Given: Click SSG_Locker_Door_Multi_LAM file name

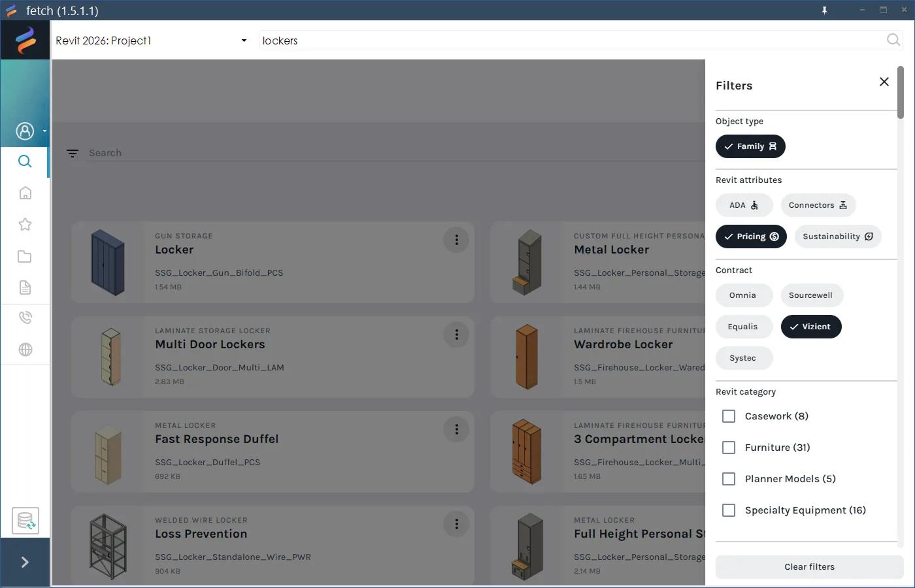Looking at the screenshot, I should 220,368.
